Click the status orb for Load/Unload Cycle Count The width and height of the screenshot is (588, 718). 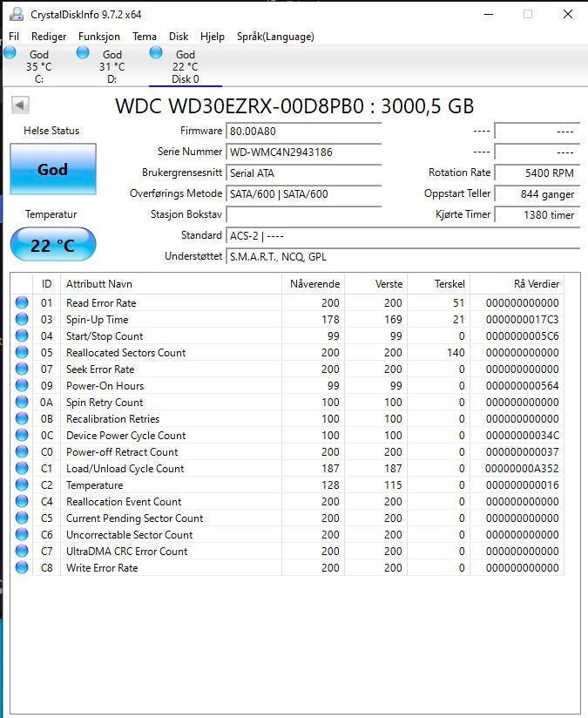[22, 468]
